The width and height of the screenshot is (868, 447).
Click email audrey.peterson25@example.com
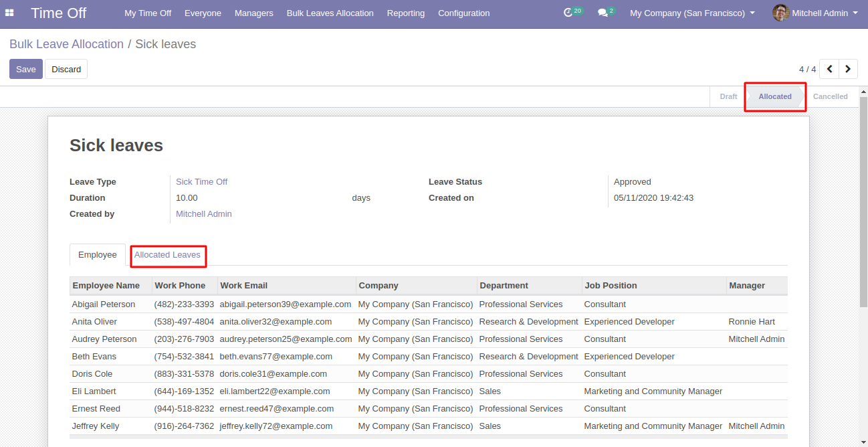[286, 339]
